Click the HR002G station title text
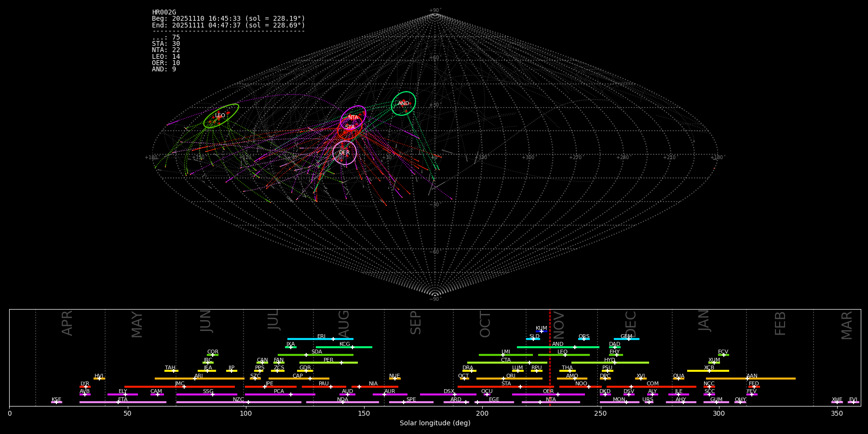The height and width of the screenshot is (434, 868). click(164, 13)
